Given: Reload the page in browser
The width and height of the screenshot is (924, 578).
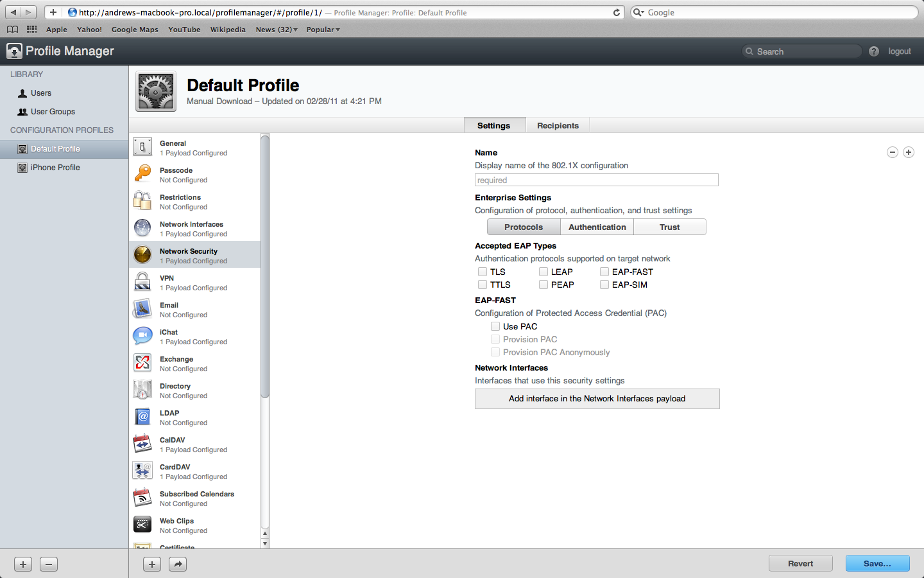Looking at the screenshot, I should (x=617, y=12).
